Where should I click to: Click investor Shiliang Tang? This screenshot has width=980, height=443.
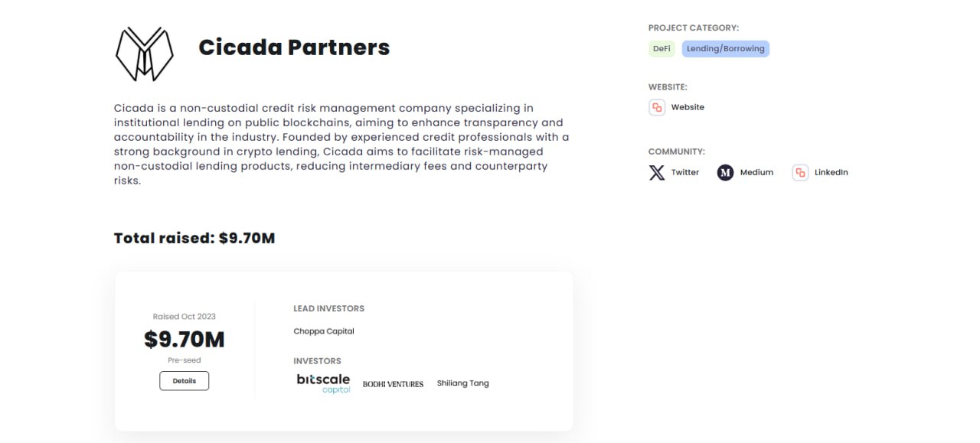(x=462, y=383)
